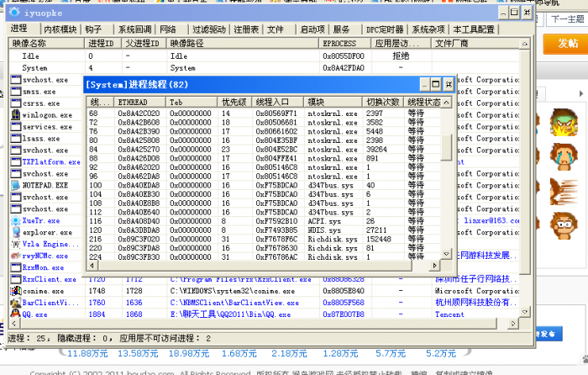This screenshot has height=375, width=588.
Task: Select thread row with ID 68
Action: pos(265,113)
